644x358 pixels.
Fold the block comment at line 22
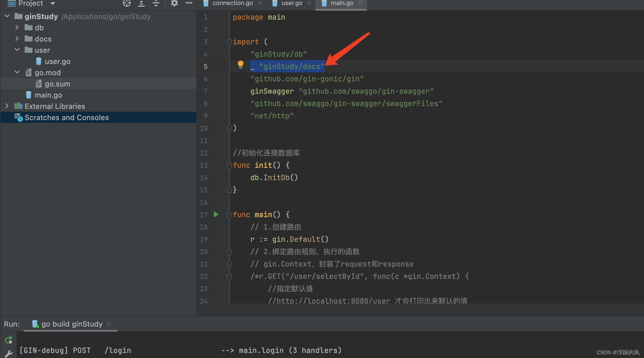tap(229, 277)
